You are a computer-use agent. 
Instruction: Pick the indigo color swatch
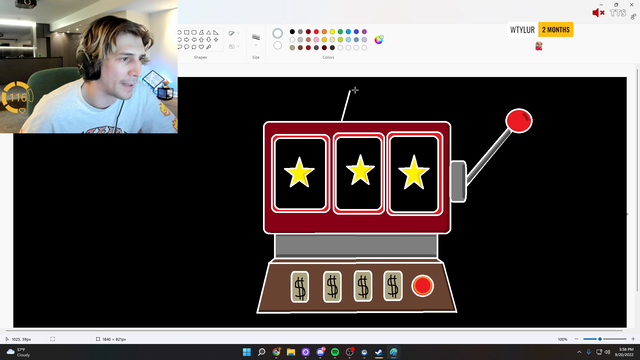(x=356, y=31)
